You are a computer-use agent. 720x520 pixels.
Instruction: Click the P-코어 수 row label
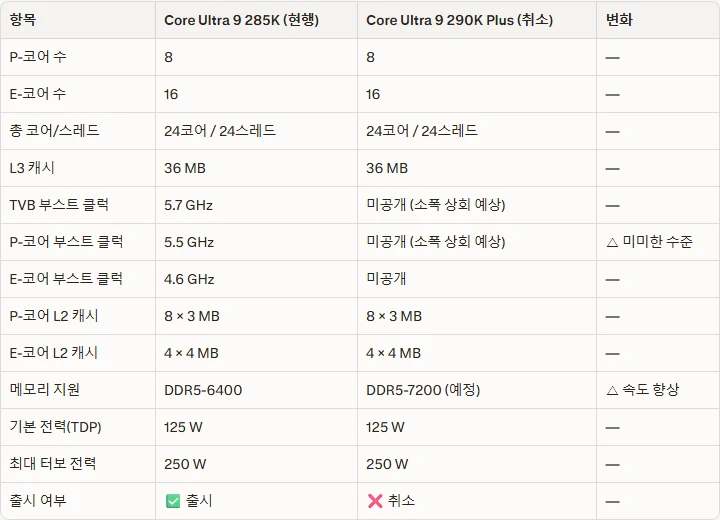[x=38, y=57]
